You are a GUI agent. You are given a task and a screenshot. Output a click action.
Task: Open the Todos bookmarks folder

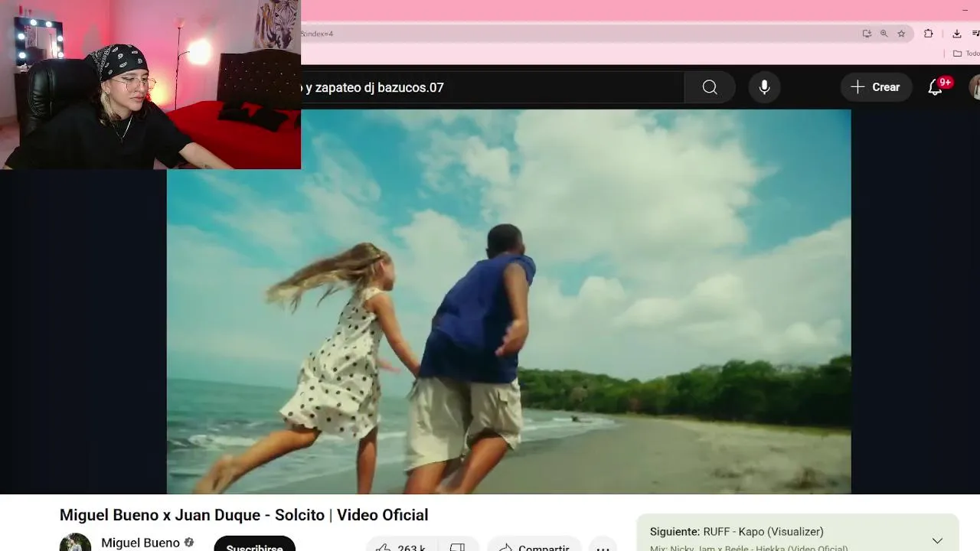[966, 54]
